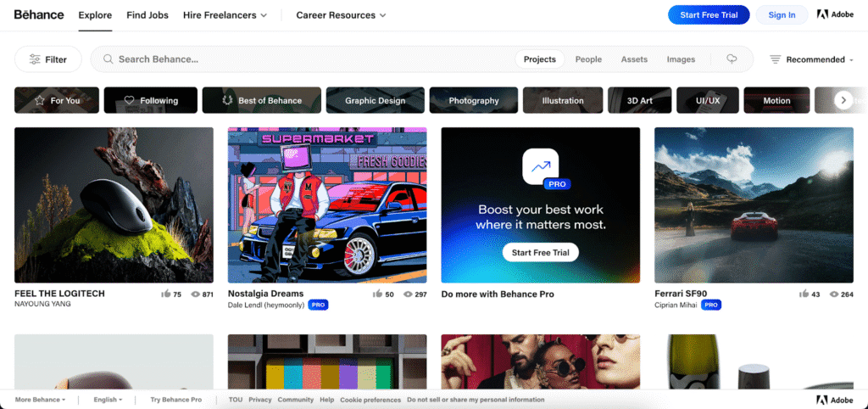Switch search scope to Images
This screenshot has height=409, width=868.
(681, 59)
